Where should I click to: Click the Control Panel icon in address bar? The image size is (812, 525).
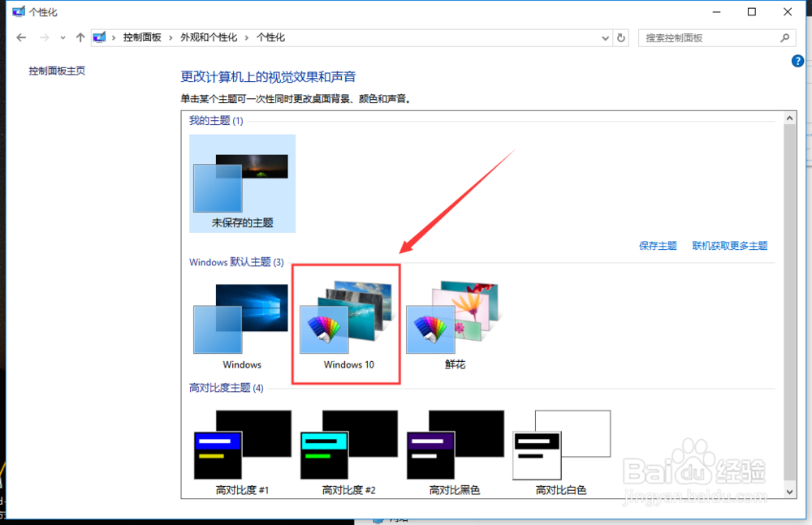click(99, 37)
